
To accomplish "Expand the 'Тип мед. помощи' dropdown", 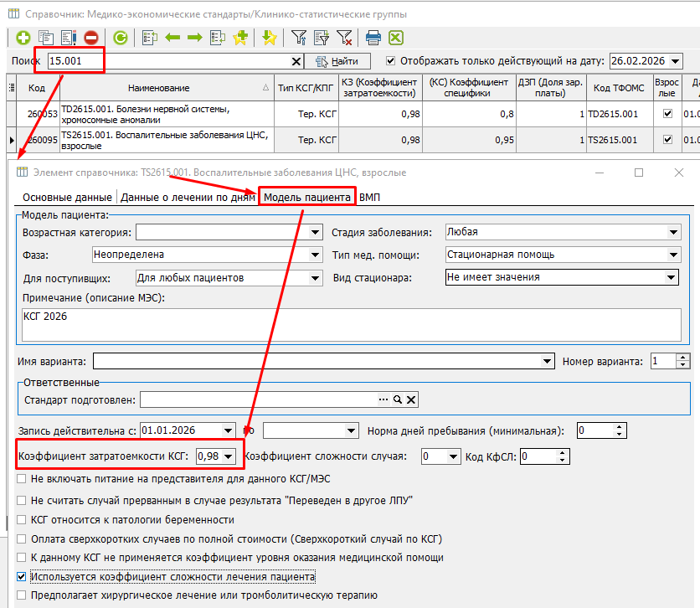I will click(672, 255).
